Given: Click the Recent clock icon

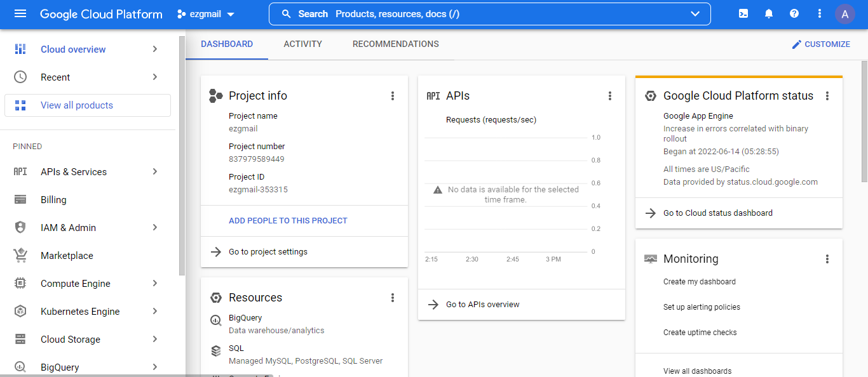Looking at the screenshot, I should pyautogui.click(x=20, y=77).
